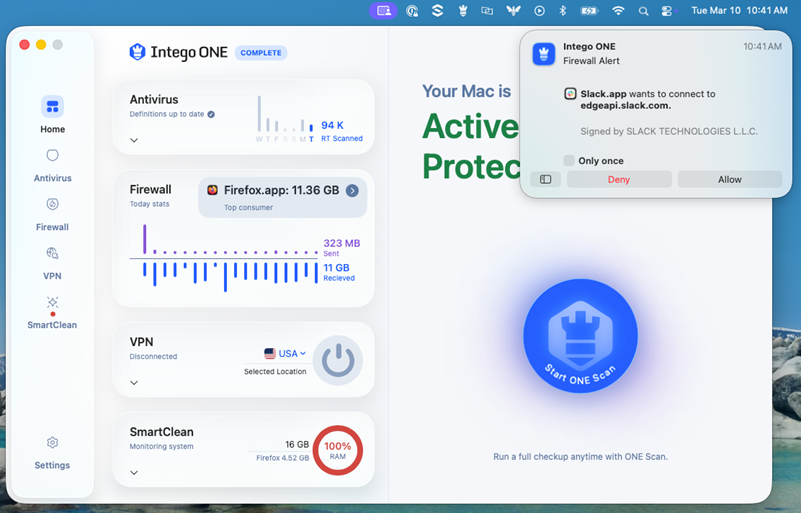
Task: Click Antivirus weekly scan bar chart
Action: pos(285,119)
